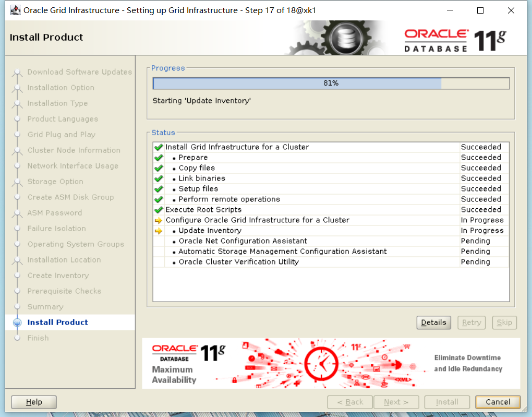532x417 pixels.
Task: Click 'Oracle Cluster Verification Utility' row
Action: [331, 262]
